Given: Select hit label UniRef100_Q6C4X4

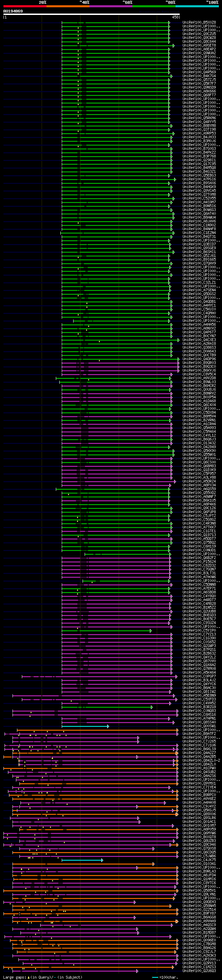Looking at the screenshot, I should click(x=199, y=405).
